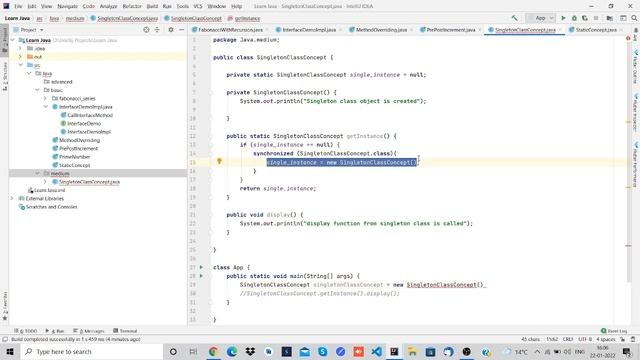
Task: Click run gutter arrow beside main method
Action: [x=201, y=276]
